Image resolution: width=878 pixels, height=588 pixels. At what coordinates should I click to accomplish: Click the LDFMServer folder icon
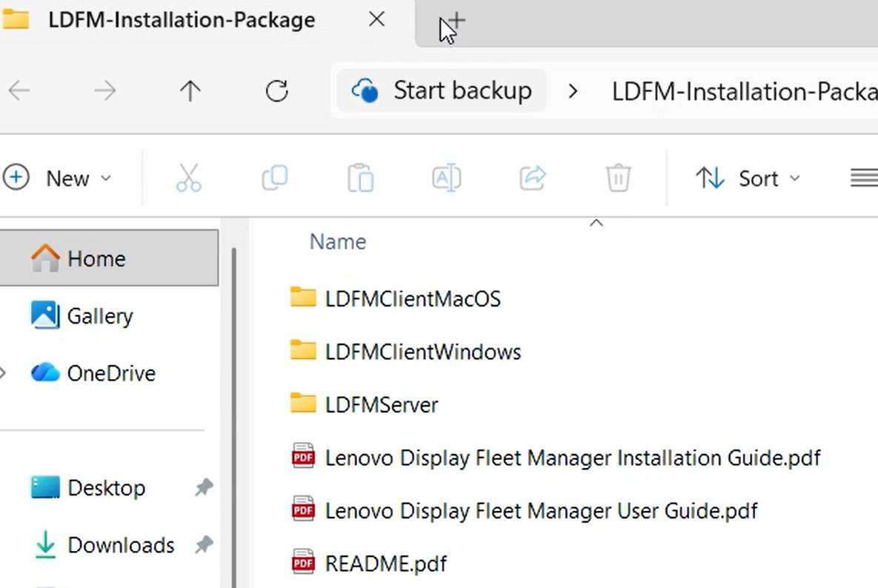click(303, 404)
